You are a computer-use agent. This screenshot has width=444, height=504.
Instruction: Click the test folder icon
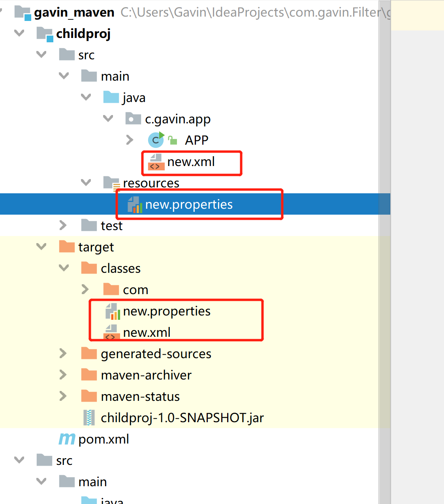pos(89,225)
